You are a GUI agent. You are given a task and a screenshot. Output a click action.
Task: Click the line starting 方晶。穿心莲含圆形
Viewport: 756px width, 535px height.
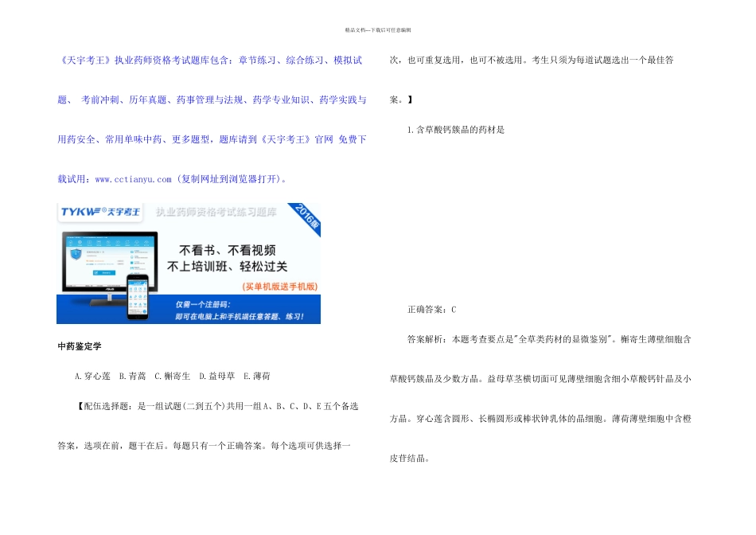(x=540, y=419)
